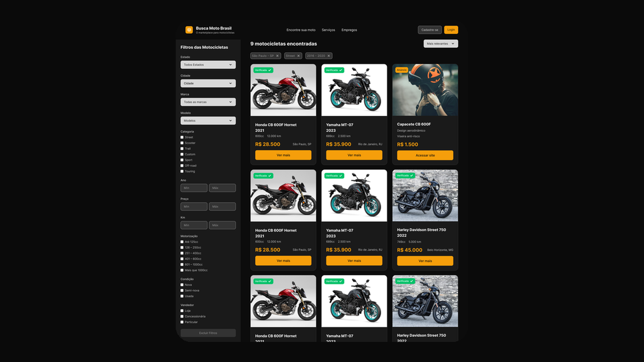This screenshot has width=644, height=362.
Task: Check the Custom category checkbox
Action: [x=182, y=155]
